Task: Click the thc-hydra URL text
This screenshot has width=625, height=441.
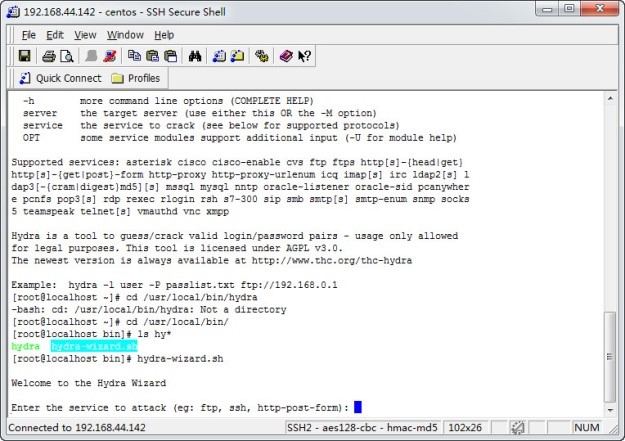Action: pos(332,260)
